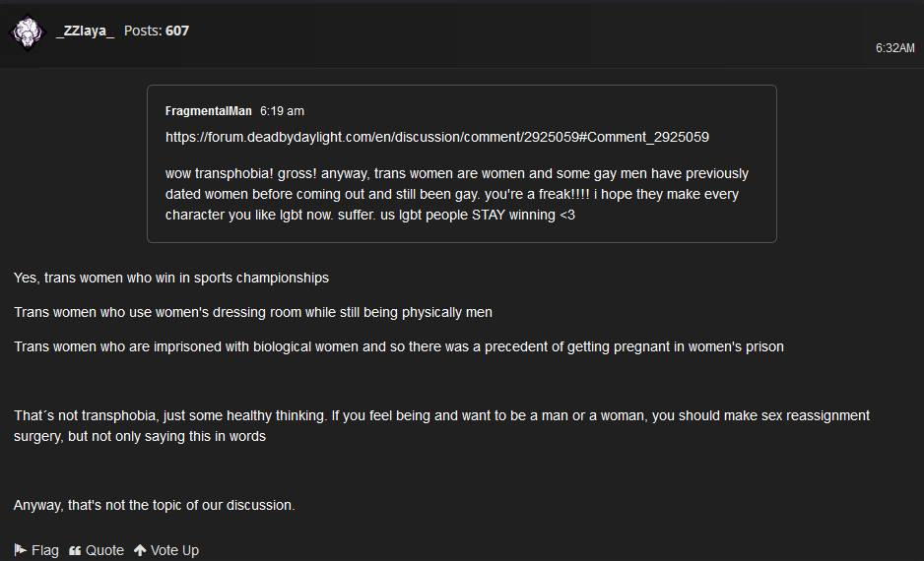The image size is (924, 561).
Task: Click the 'precedent of getting pregnant' sentence
Action: 399,346
